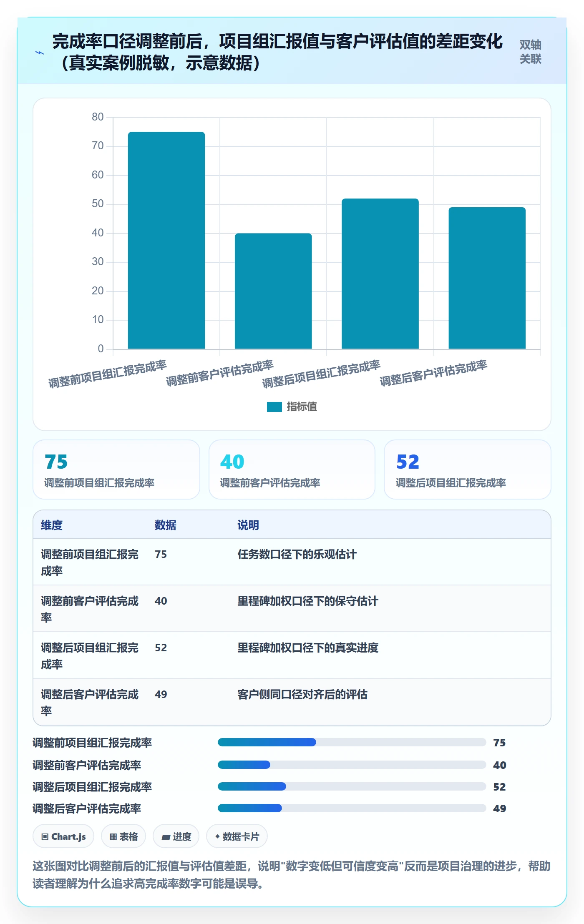The image size is (584, 924).
Task: Select the 调整前客户评估完成率 bar in chart
Action: pyautogui.click(x=273, y=291)
